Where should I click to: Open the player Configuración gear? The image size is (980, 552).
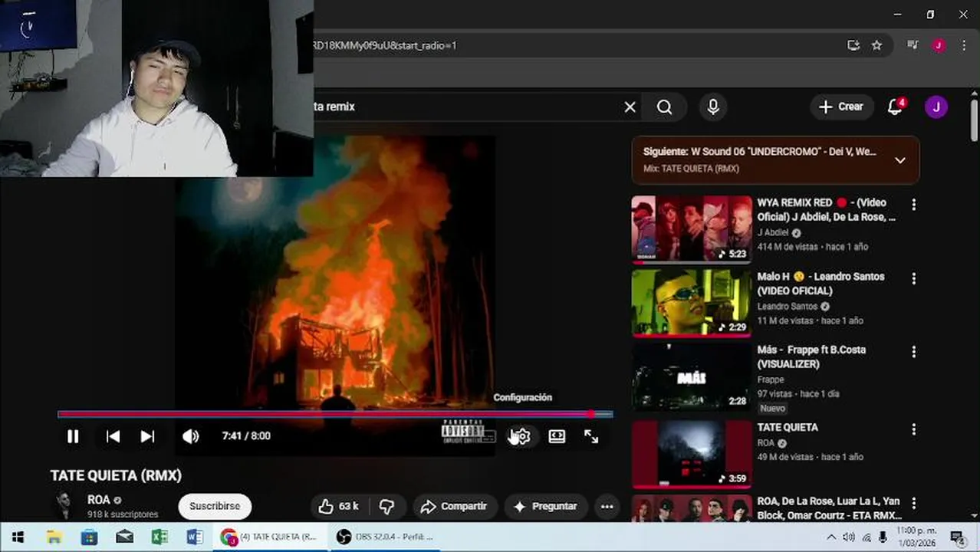tap(521, 436)
